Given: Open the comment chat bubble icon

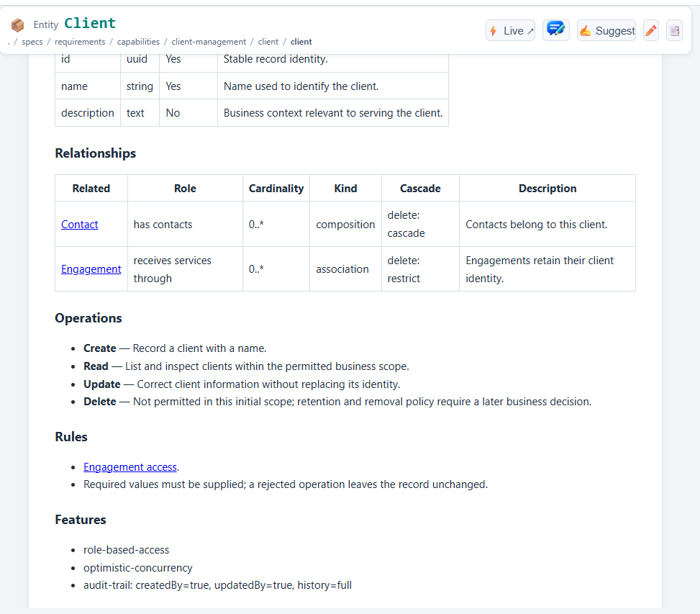Looking at the screenshot, I should (x=556, y=30).
